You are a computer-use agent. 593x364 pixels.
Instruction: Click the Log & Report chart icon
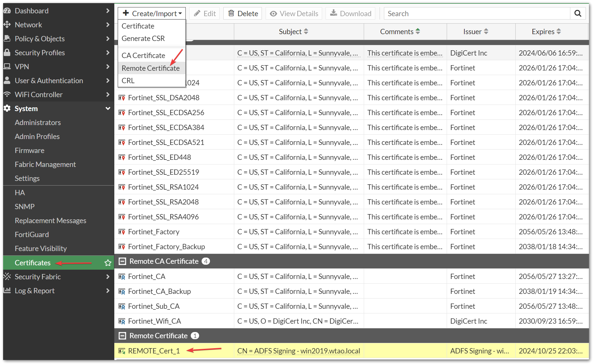(x=7, y=290)
